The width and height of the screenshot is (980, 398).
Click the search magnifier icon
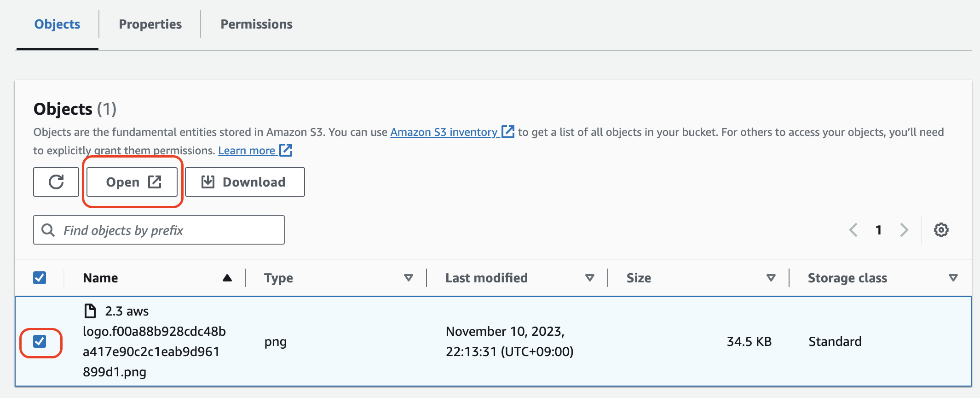click(48, 229)
